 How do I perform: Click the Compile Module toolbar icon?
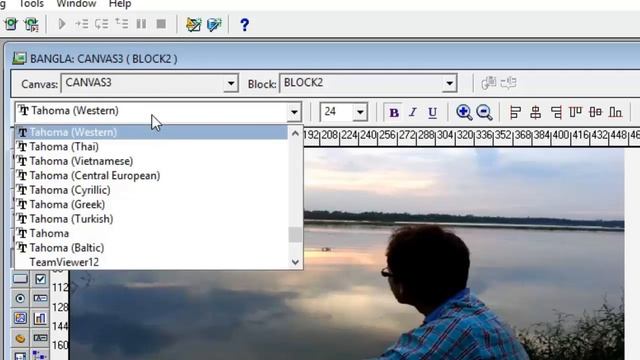tap(11, 24)
